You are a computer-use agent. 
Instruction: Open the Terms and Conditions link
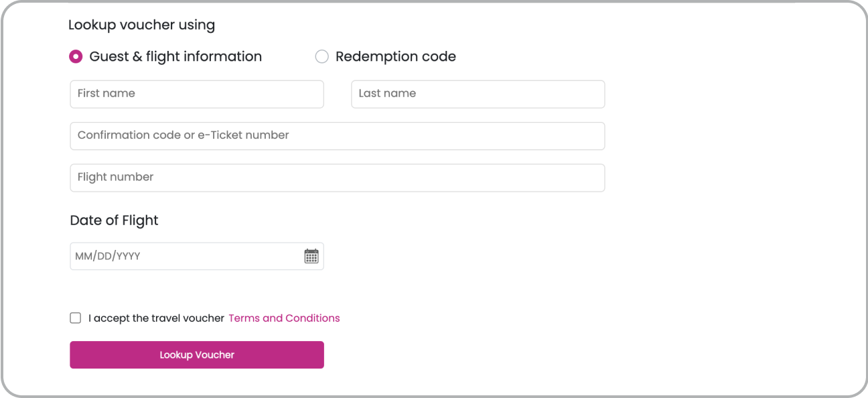[x=284, y=318]
